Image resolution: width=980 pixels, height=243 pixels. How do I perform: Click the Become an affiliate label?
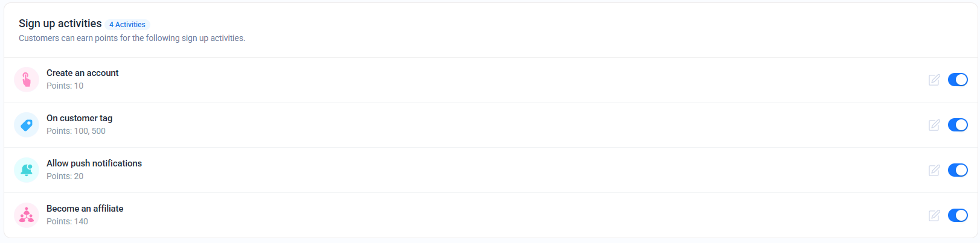(x=85, y=209)
